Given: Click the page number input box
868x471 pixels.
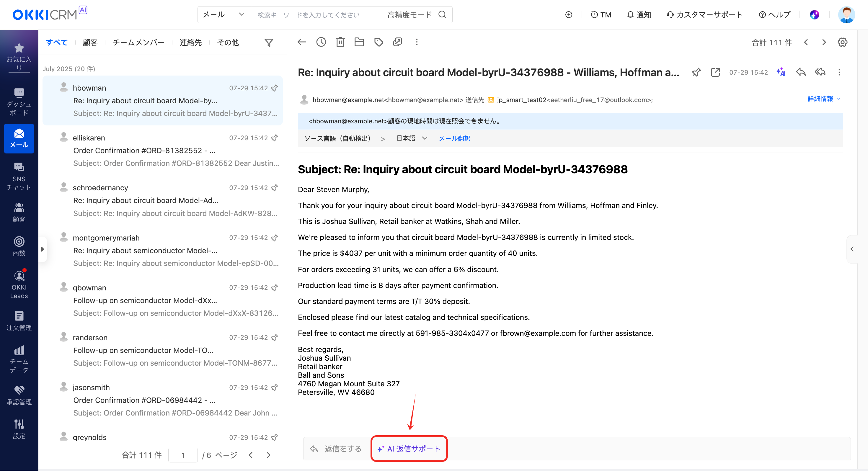Looking at the screenshot, I should (183, 455).
